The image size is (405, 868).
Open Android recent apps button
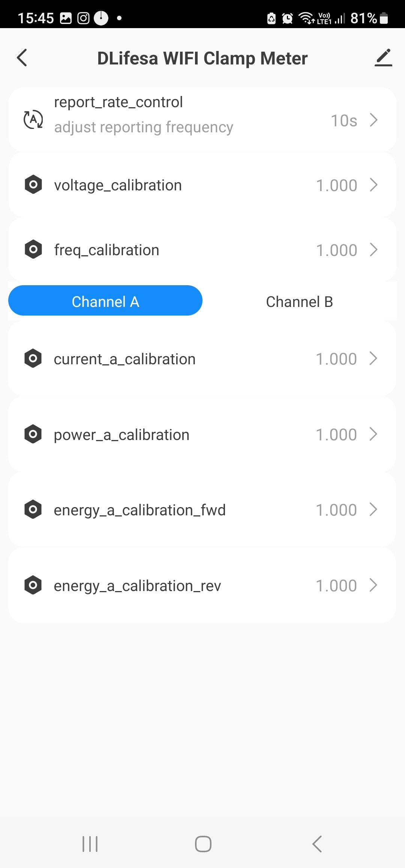90,844
